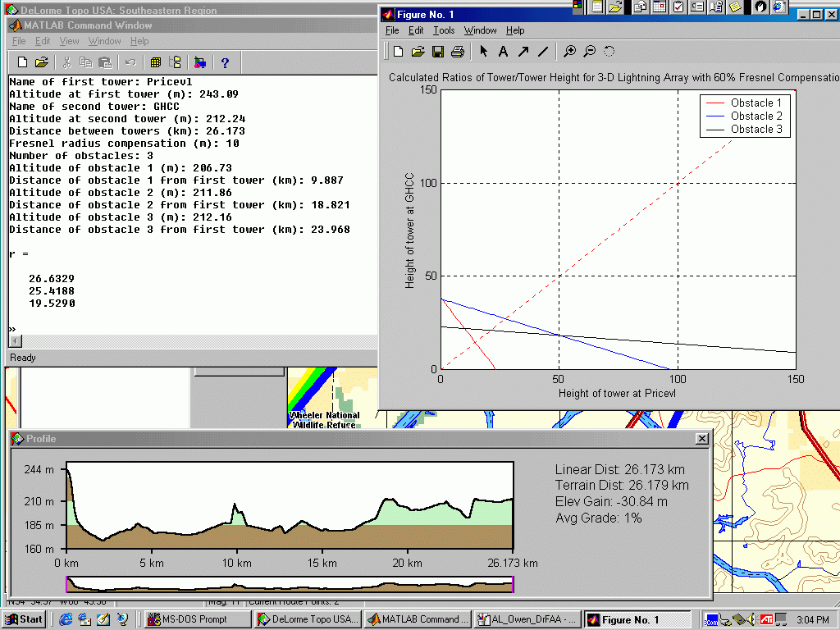Switch to Figure No. 1 taskbar button
This screenshot has width=840, height=630.
tap(637, 619)
